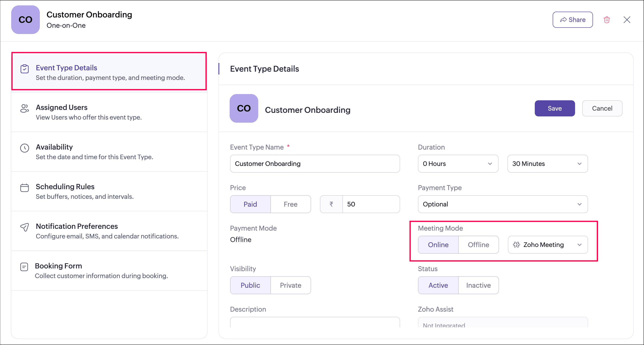Open the 30 Minutes duration dropdown
This screenshot has width=644, height=345.
coord(547,163)
